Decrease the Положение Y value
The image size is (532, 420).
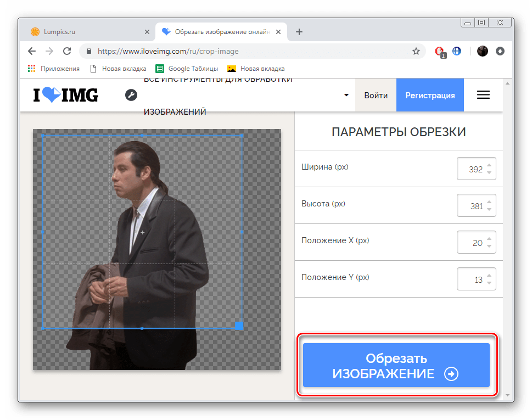489,283
